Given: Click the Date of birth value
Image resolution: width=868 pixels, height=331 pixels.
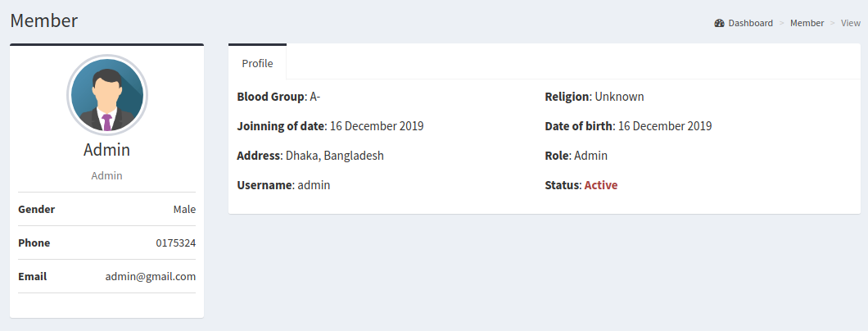Looking at the screenshot, I should (665, 126).
